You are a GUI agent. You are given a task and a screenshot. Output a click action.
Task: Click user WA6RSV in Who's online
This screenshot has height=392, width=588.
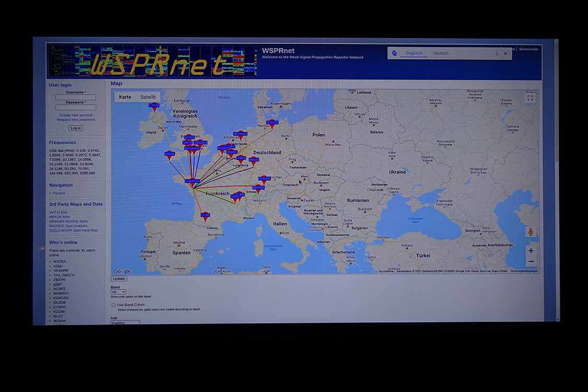pos(61,294)
